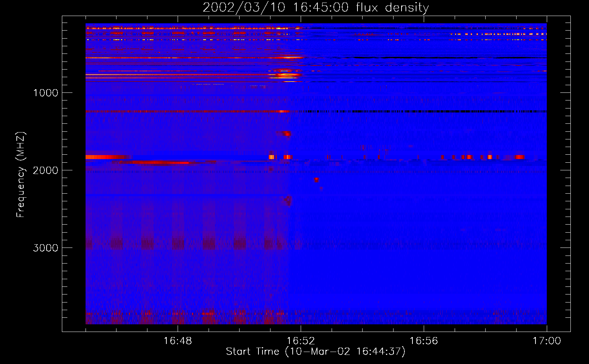Select the 3000 frequency axis label

(46, 248)
